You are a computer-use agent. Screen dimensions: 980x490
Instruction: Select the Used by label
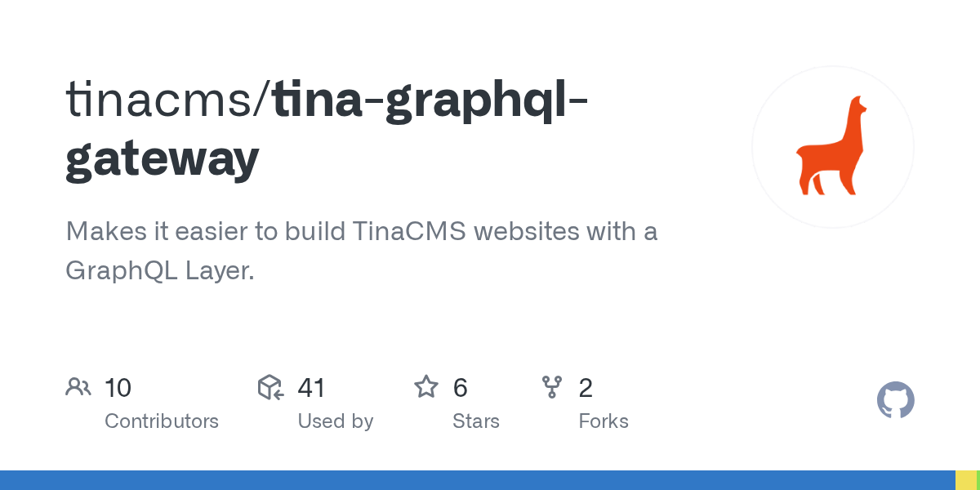coord(335,421)
